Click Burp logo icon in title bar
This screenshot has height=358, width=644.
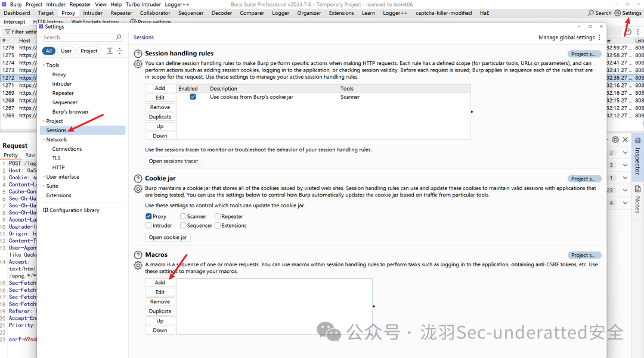(x=4, y=4)
